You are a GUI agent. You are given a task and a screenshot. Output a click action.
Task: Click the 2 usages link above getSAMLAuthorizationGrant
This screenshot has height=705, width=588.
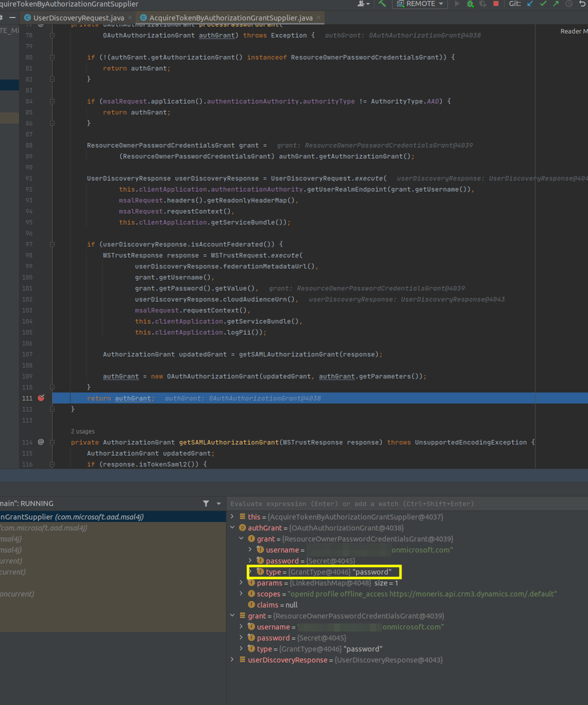82,431
